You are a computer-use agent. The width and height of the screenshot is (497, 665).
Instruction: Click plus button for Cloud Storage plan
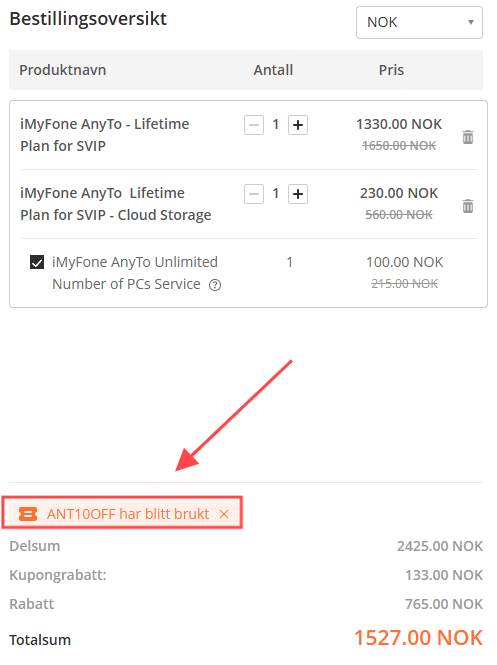[298, 194]
